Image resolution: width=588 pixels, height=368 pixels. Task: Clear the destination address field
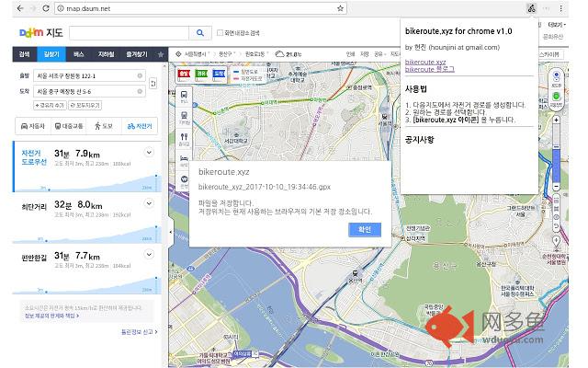[140, 91]
